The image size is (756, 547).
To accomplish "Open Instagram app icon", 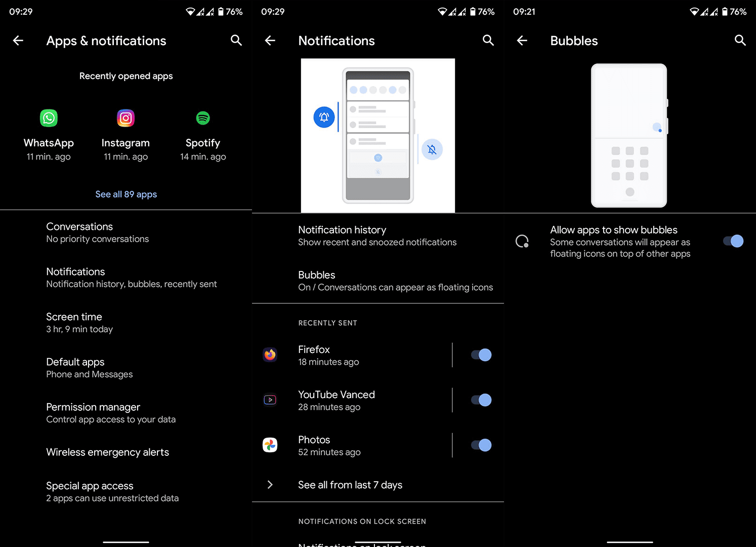I will click(x=125, y=118).
